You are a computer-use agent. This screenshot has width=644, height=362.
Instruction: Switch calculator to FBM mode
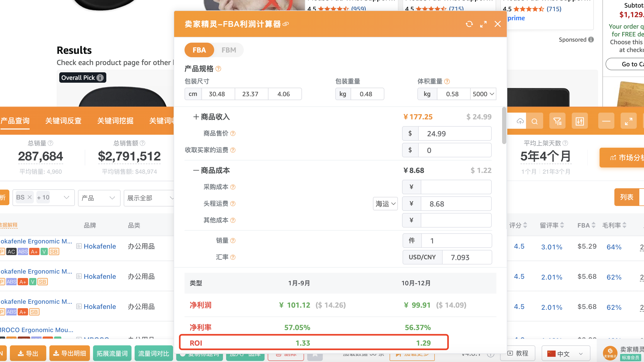tap(229, 50)
